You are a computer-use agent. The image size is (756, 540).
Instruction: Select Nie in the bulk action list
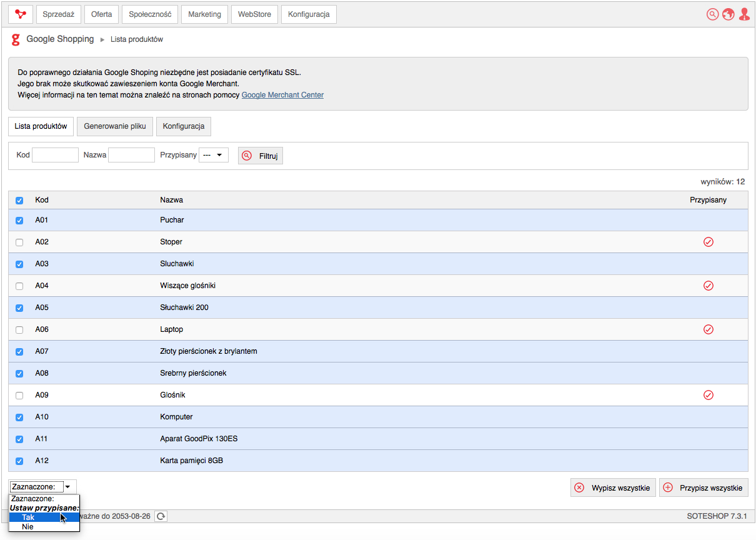tap(44, 527)
